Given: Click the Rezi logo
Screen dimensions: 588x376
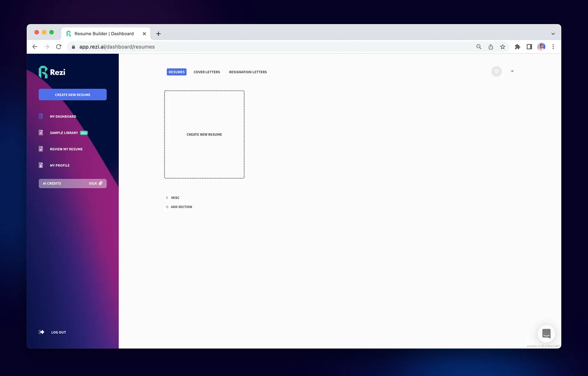Looking at the screenshot, I should (52, 72).
